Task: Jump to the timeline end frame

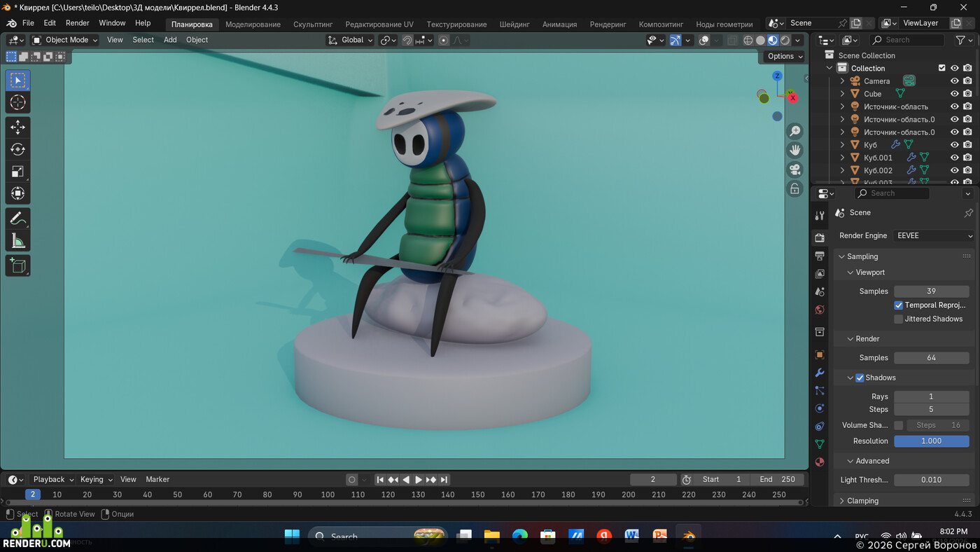Action: pyautogui.click(x=444, y=480)
